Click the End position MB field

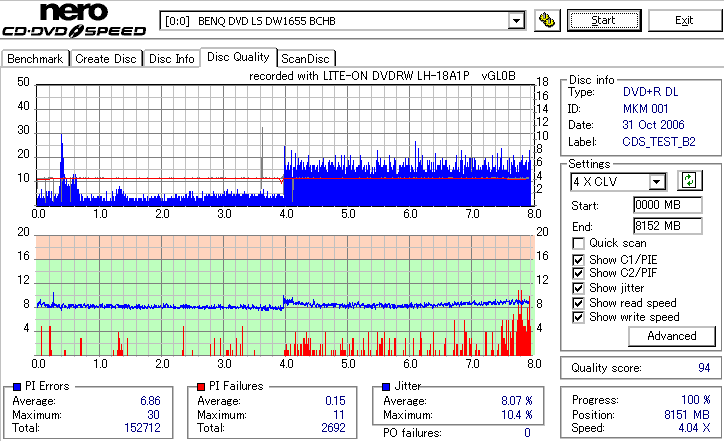click(668, 226)
